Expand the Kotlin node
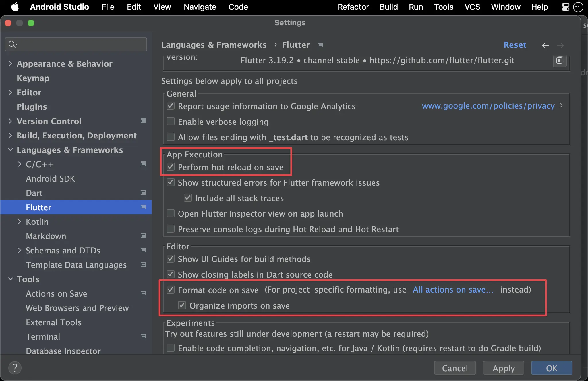Image resolution: width=588 pixels, height=381 pixels. 20,222
